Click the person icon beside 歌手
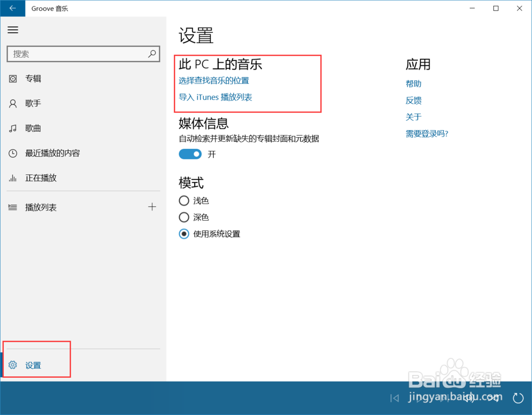532x415 pixels. (x=13, y=103)
